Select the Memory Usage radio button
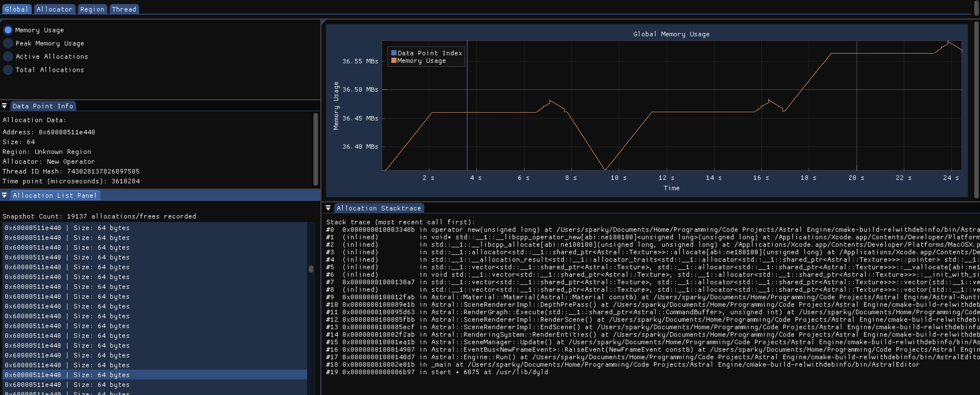This screenshot has width=980, height=395. pyautogui.click(x=8, y=30)
